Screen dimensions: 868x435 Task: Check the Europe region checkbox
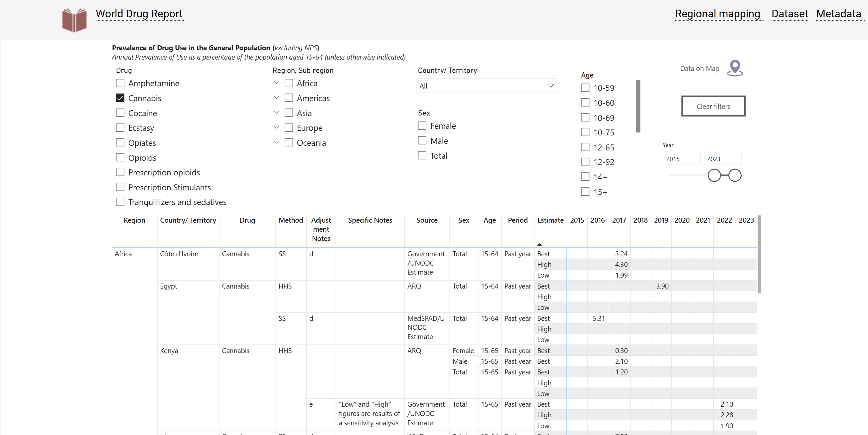pyautogui.click(x=288, y=127)
